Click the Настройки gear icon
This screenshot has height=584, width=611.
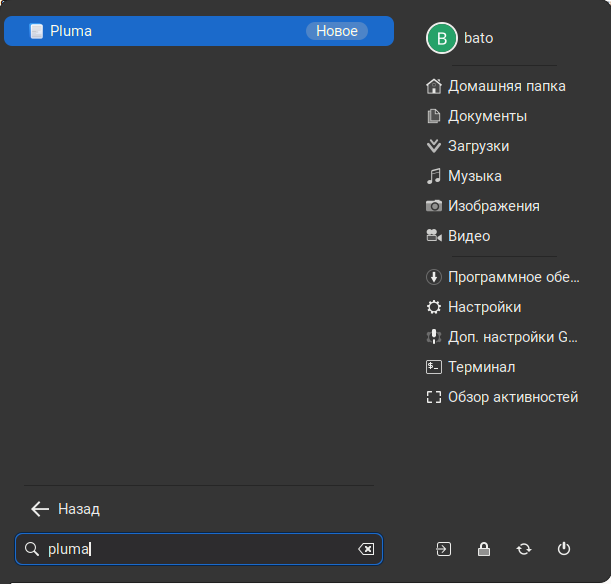pyautogui.click(x=434, y=307)
